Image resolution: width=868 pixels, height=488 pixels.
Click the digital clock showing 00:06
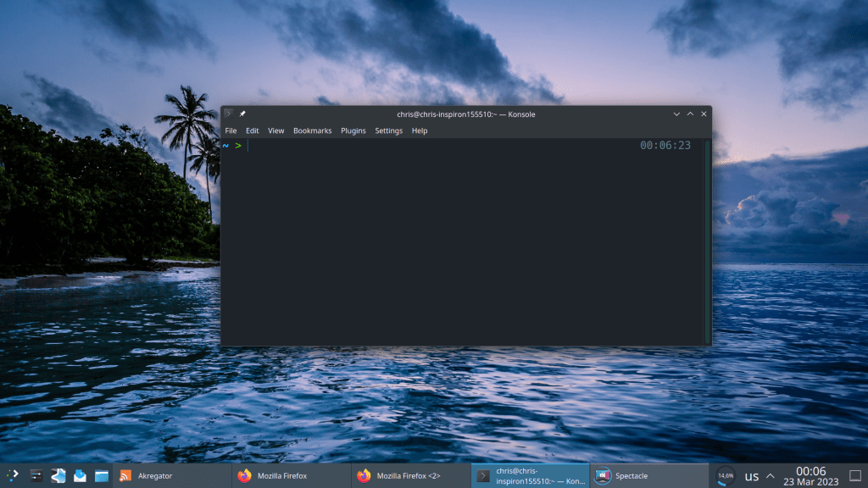810,476
